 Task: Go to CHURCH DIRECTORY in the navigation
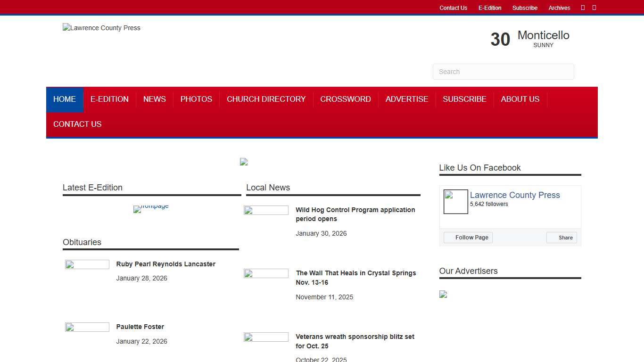266,99
